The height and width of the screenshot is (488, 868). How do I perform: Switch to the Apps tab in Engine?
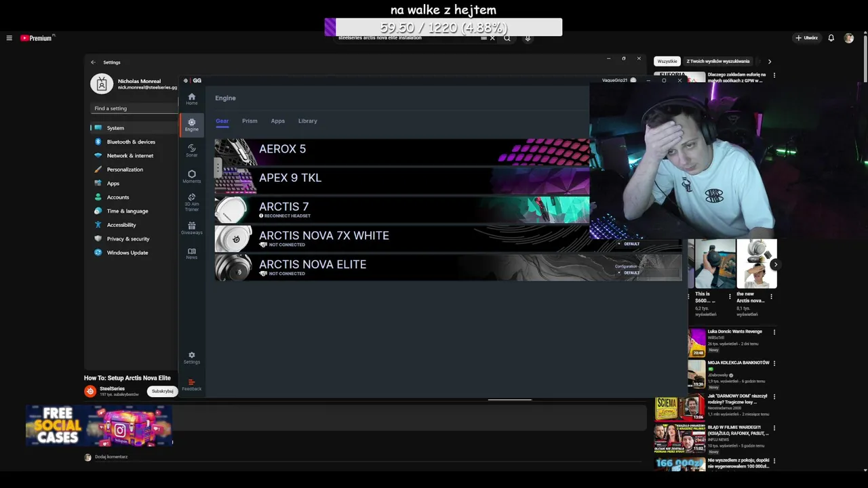pyautogui.click(x=278, y=121)
